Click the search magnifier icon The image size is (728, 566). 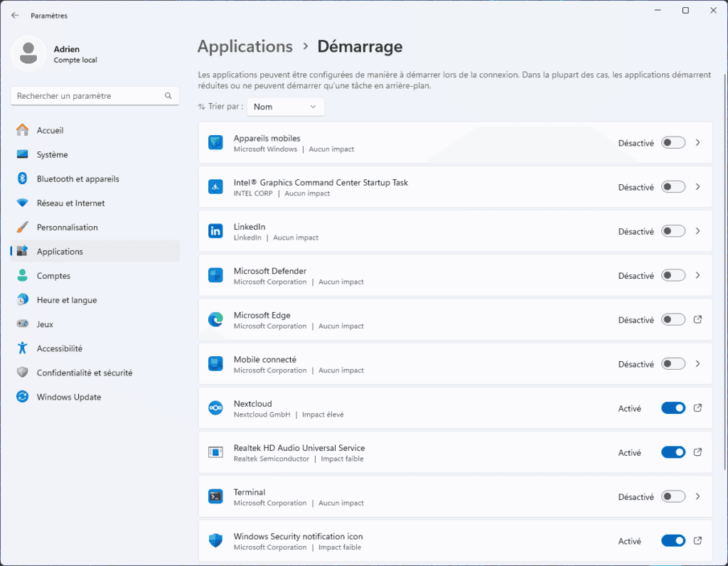[168, 96]
